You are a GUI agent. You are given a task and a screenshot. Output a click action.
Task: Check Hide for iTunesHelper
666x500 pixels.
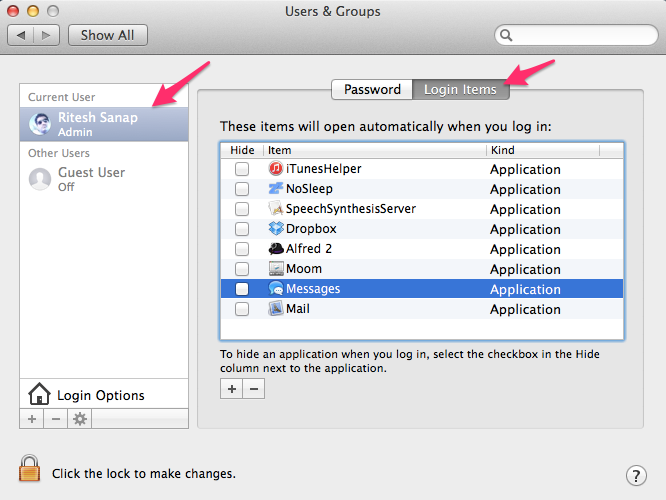(242, 169)
